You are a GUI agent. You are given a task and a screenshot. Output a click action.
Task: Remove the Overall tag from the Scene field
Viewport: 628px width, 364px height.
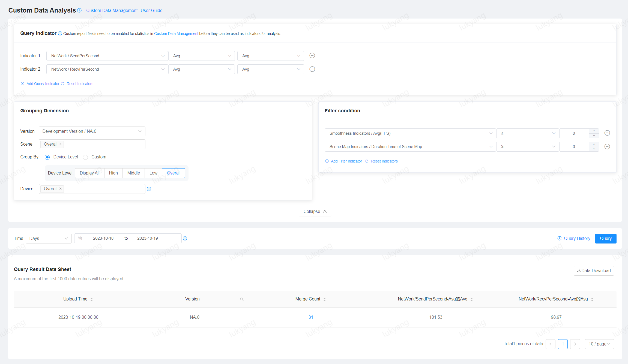point(60,144)
